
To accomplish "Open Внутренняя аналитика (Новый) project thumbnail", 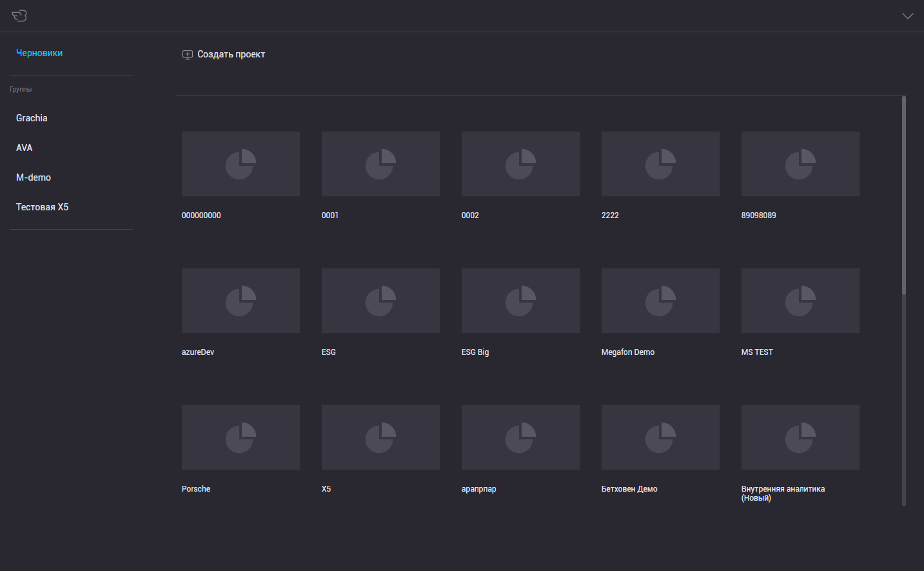I will [x=800, y=437].
